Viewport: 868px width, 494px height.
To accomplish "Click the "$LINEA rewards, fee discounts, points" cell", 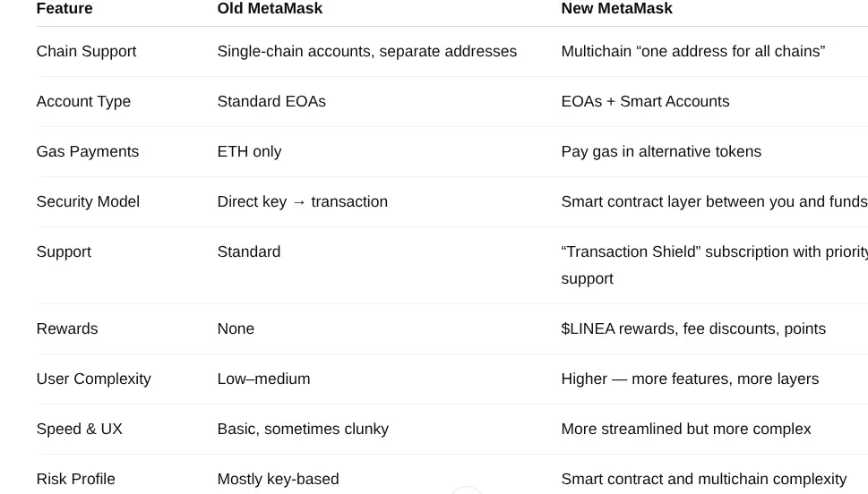I will [x=693, y=329].
